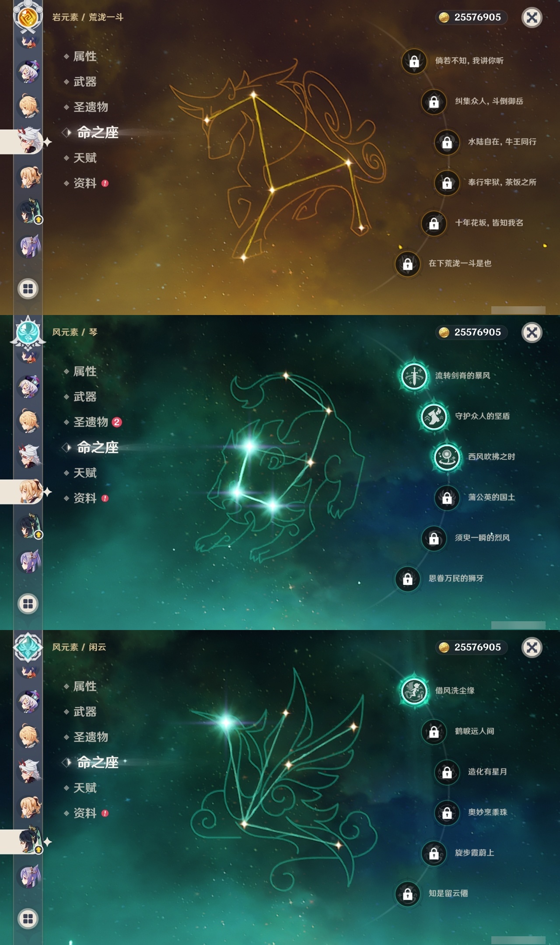Click the highlighted 琴 avatar in sidebar

coord(29,491)
